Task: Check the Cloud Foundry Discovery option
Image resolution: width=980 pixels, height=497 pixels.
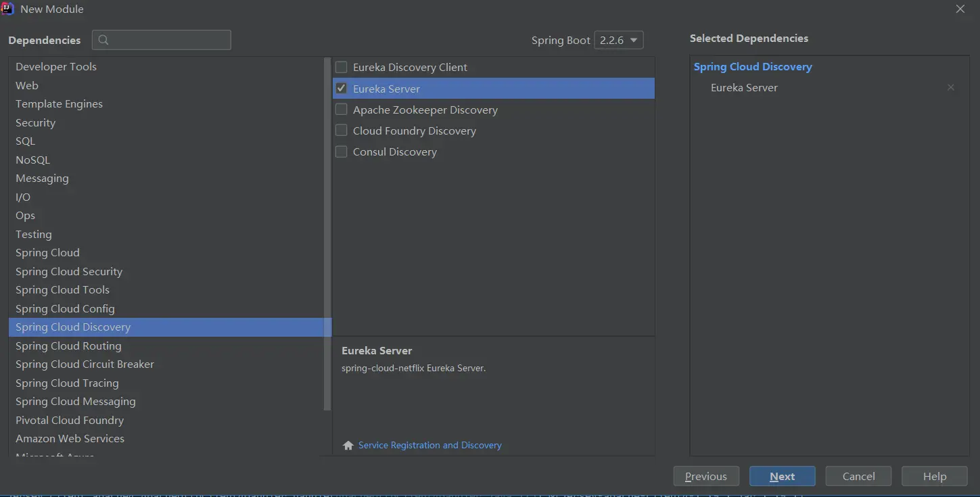Action: point(342,130)
